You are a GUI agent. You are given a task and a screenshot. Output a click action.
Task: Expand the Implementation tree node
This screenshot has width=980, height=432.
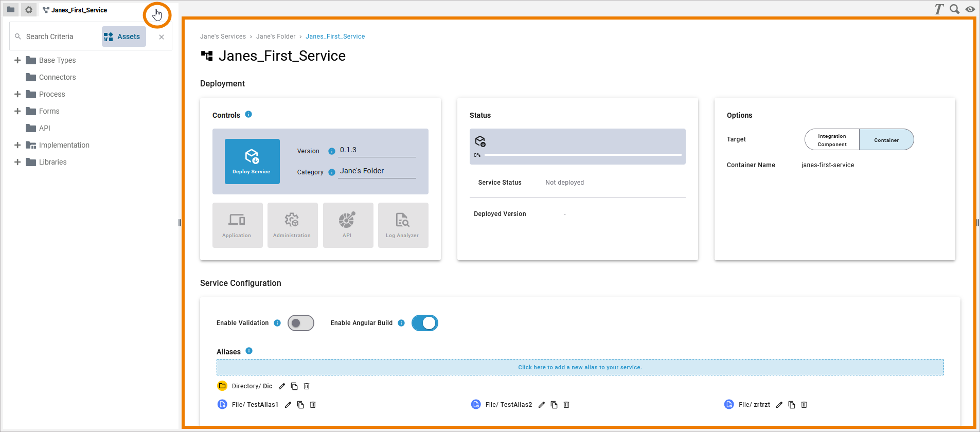coord(17,145)
